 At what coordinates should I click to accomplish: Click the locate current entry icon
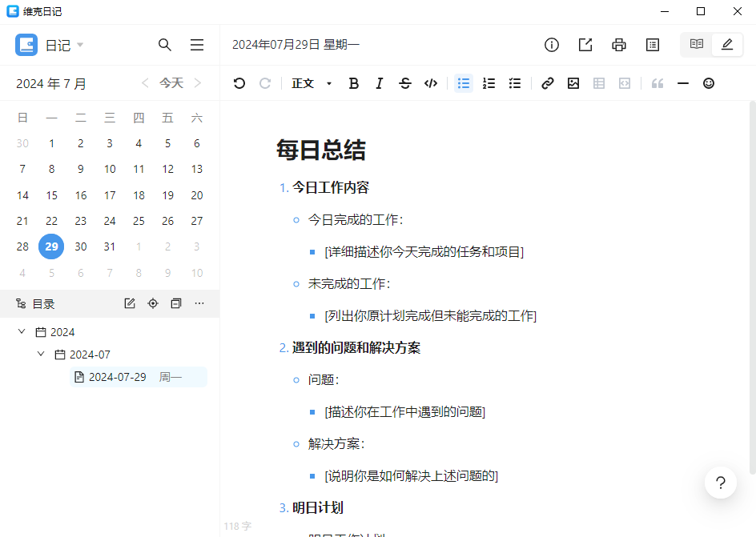[153, 303]
